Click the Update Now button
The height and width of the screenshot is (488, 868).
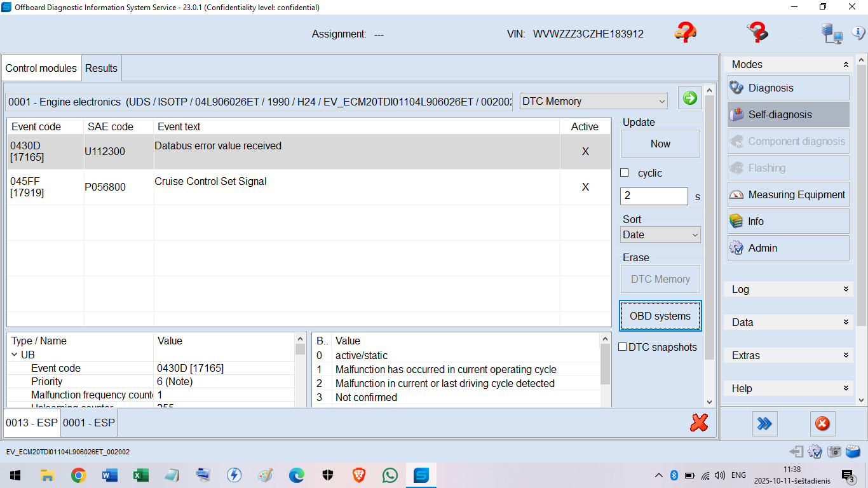660,144
